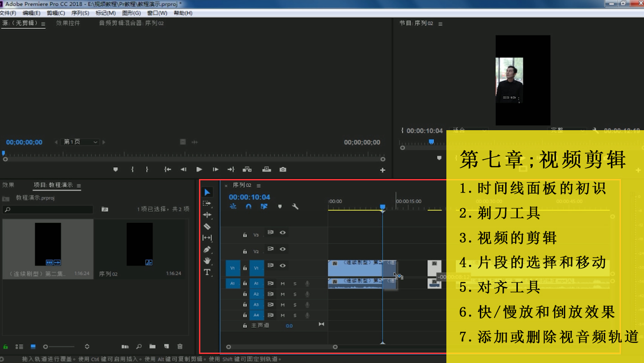644x363 pixels.
Task: Delete selected item with trash icon
Action: tap(180, 347)
